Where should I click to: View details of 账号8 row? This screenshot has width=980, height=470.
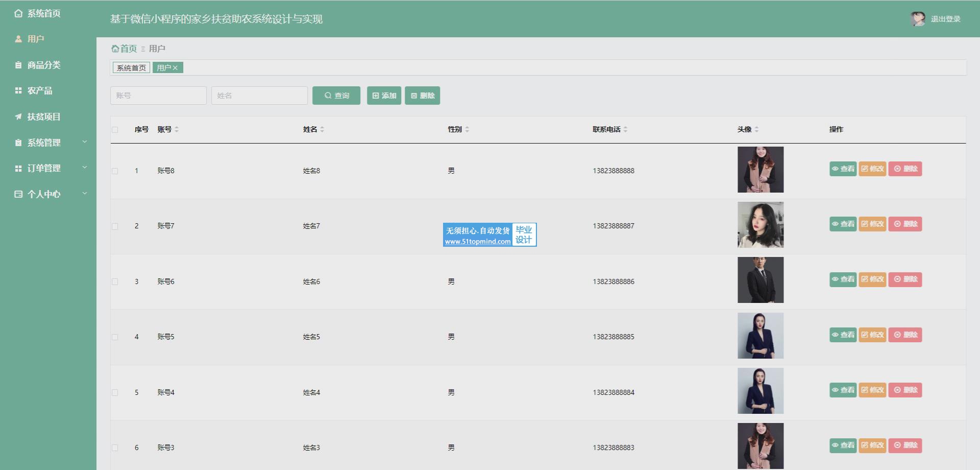coord(843,169)
